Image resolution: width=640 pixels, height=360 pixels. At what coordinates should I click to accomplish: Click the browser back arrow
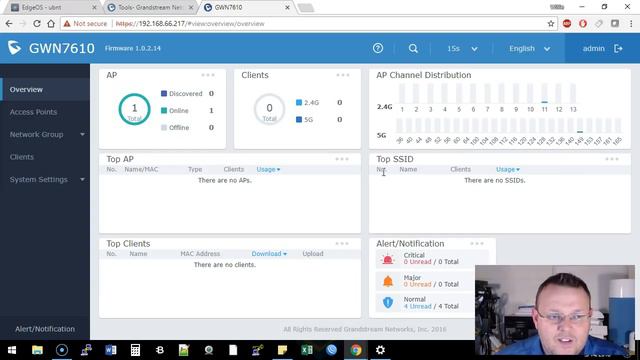pyautogui.click(x=9, y=24)
